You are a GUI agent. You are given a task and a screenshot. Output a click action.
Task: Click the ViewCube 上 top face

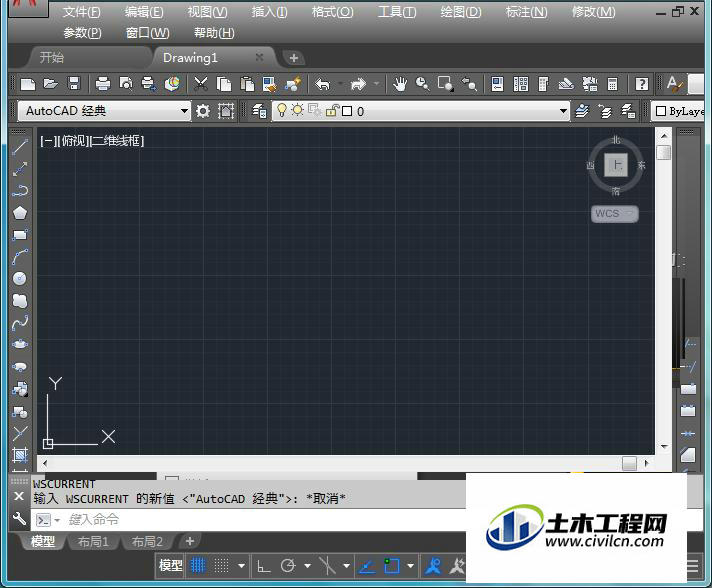(616, 165)
